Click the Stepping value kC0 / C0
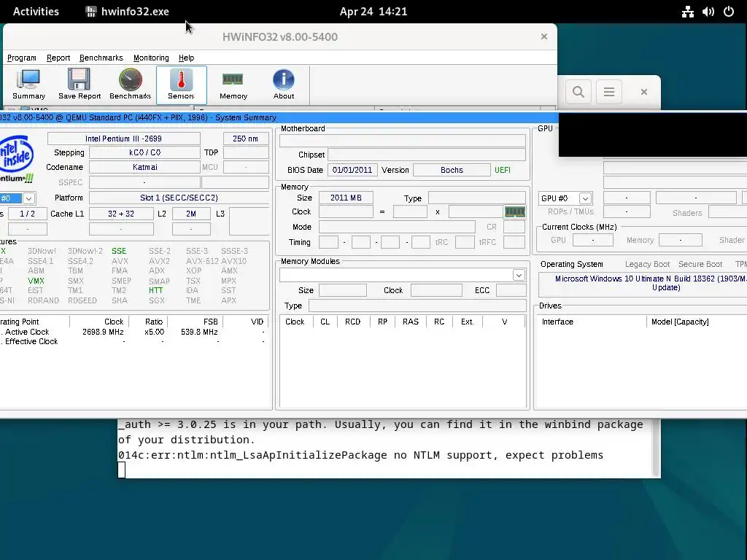 click(x=145, y=152)
